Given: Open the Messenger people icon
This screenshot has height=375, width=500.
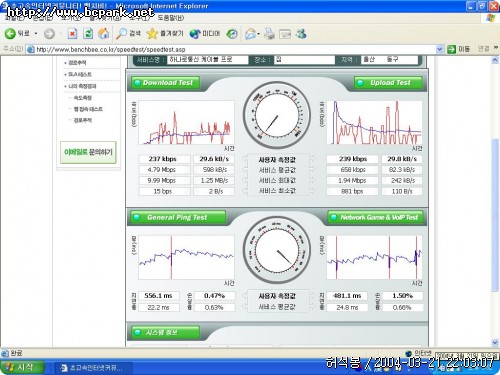Looking at the screenshot, I should 301,34.
